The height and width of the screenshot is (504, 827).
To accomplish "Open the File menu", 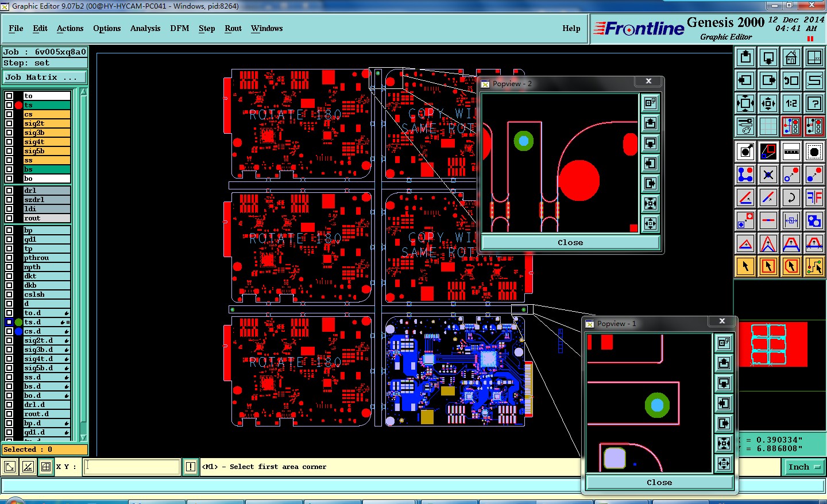I will [x=16, y=28].
